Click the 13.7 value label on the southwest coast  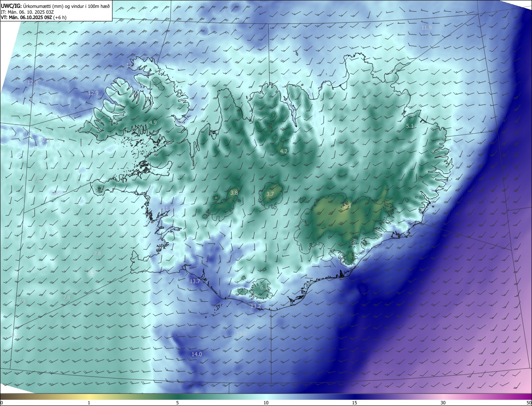195,281
